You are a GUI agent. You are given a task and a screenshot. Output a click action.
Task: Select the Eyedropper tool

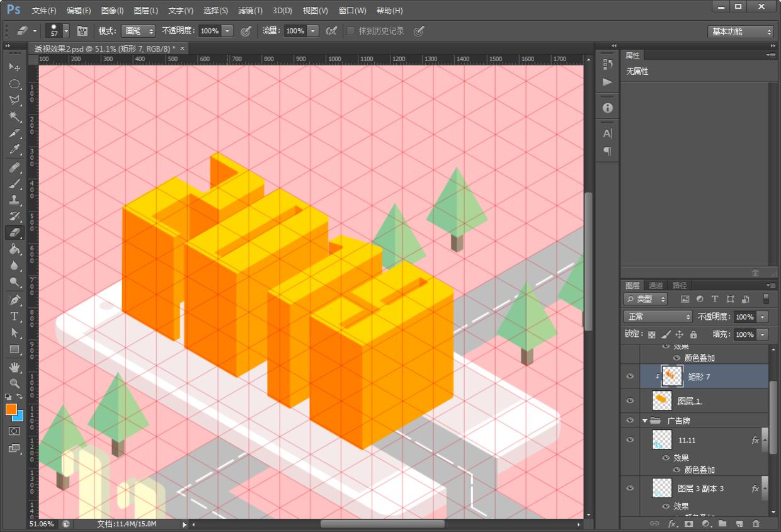click(x=14, y=150)
